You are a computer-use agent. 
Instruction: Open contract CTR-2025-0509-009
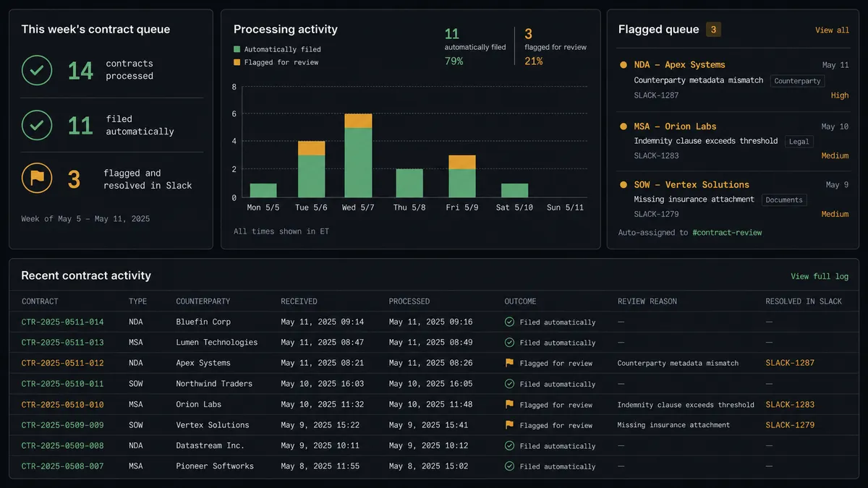(62, 425)
